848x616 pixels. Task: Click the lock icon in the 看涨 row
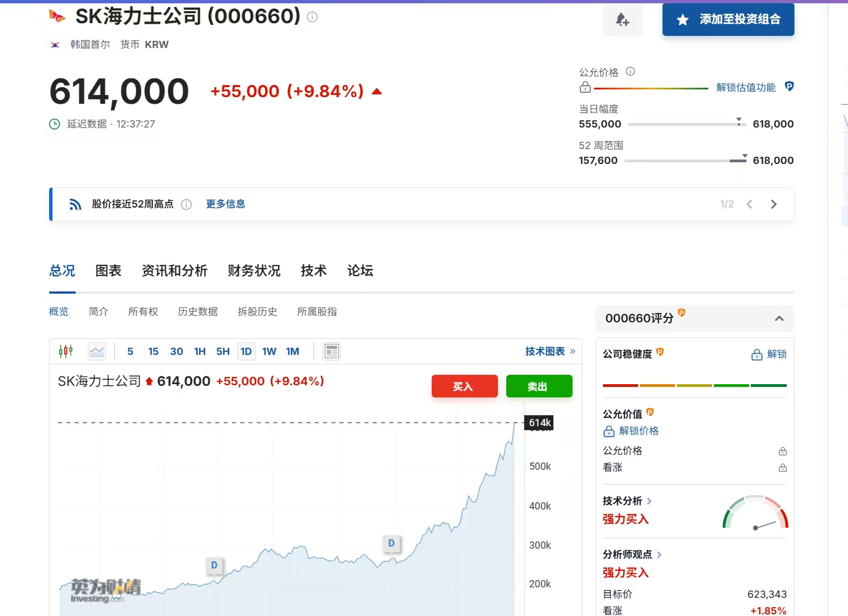point(782,468)
